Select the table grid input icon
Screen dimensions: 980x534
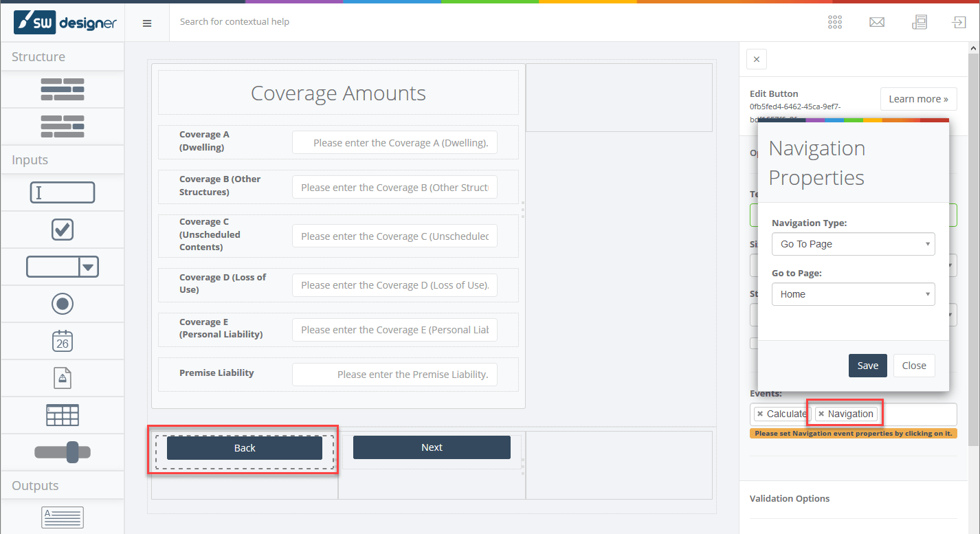coord(63,415)
